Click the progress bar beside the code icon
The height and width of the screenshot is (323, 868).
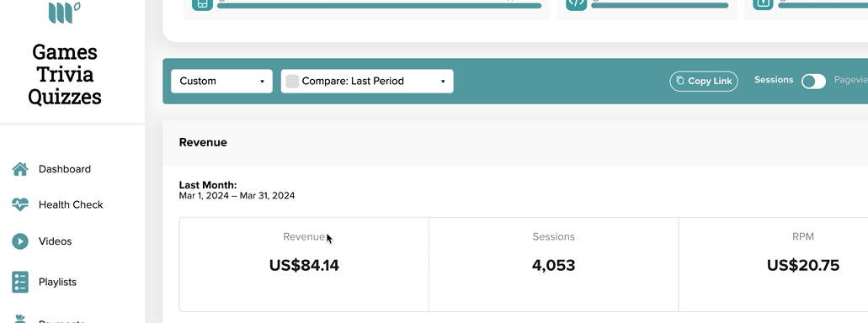[x=660, y=6]
